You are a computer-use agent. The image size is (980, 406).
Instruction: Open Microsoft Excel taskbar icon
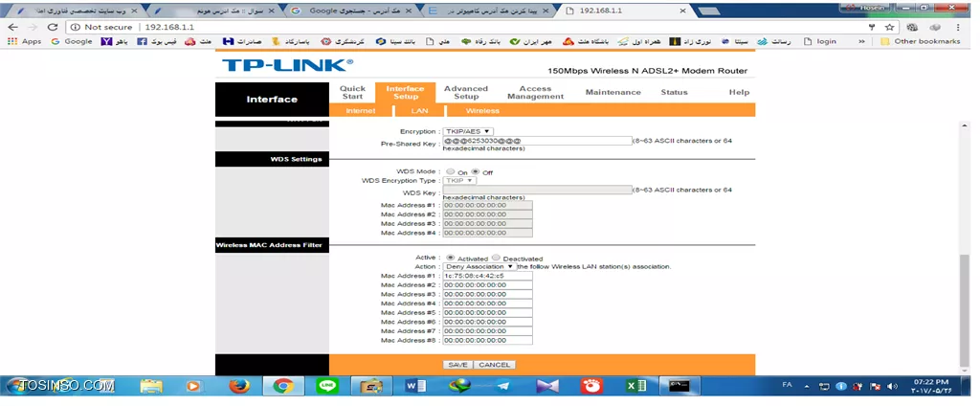click(x=635, y=387)
